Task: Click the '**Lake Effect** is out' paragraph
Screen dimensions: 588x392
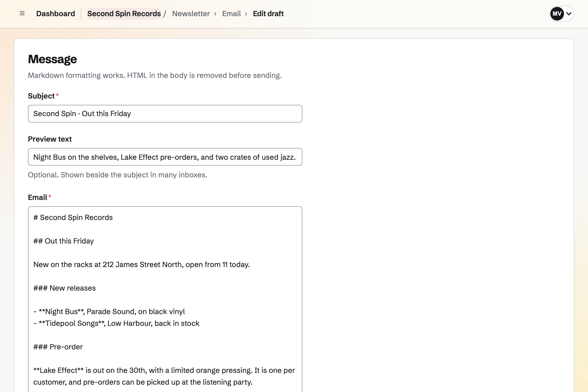Action: (x=164, y=376)
